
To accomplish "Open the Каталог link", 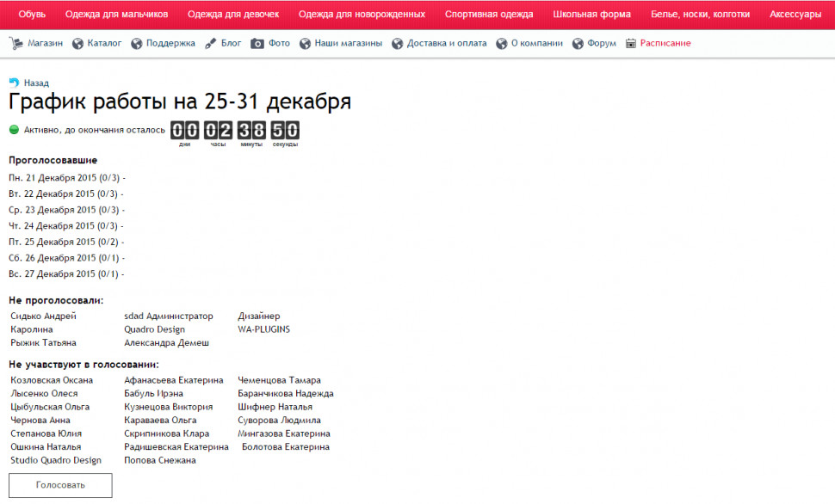I will click(x=104, y=43).
